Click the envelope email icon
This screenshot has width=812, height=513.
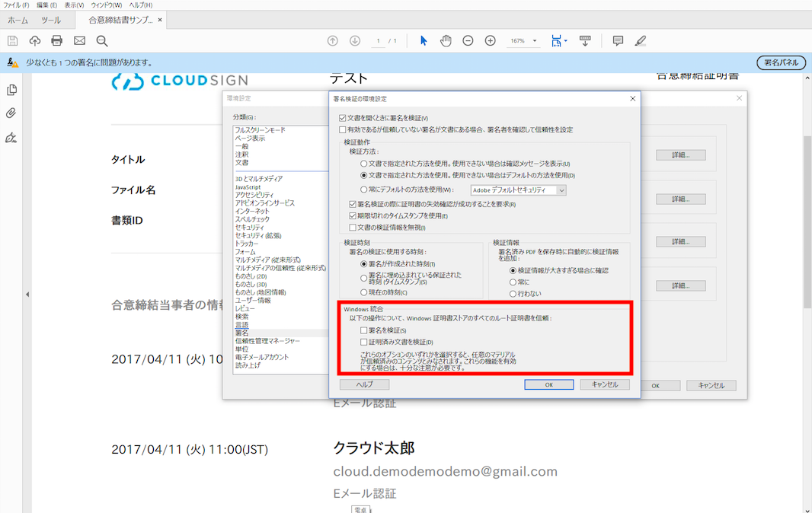79,41
